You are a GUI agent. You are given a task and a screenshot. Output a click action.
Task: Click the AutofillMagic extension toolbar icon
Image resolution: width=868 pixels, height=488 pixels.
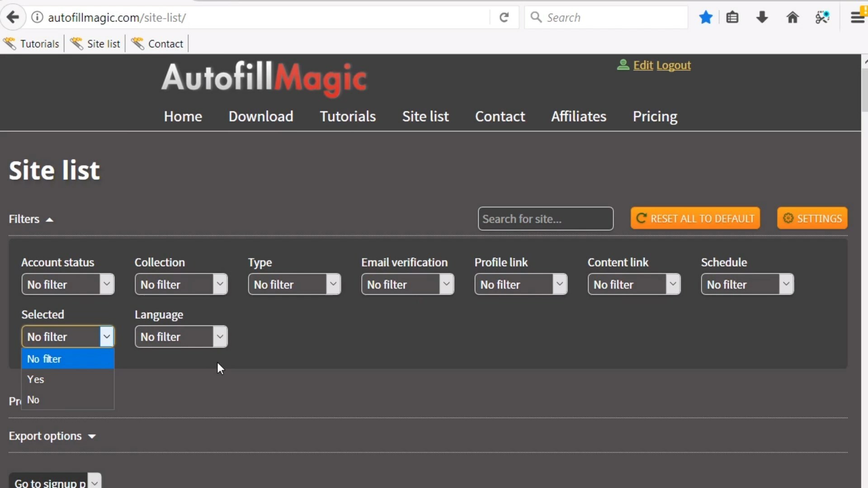pyautogui.click(x=822, y=17)
